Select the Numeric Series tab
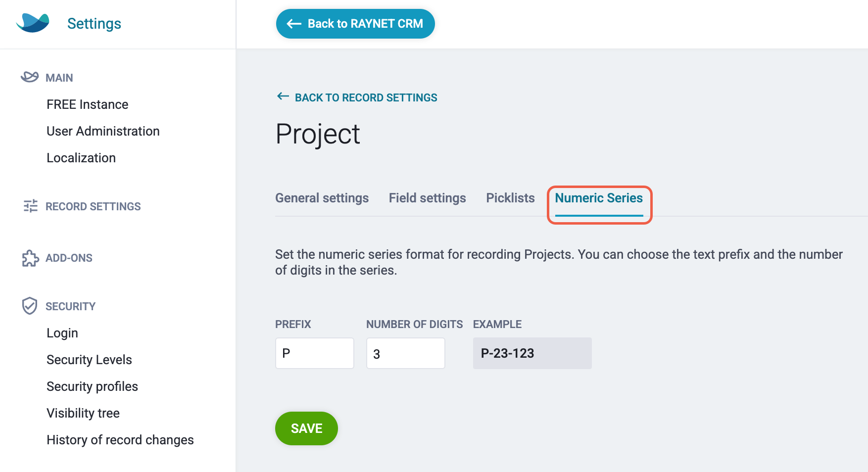 pos(599,198)
